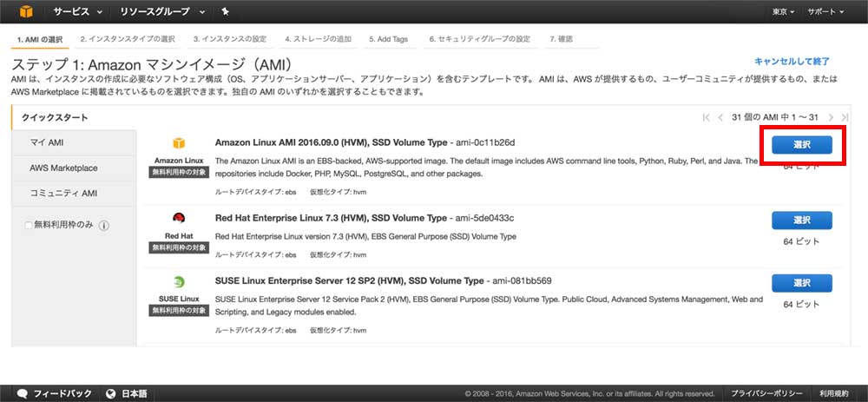This screenshot has width=868, height=402.
Task: Go to first page of AMI list
Action: pos(706,117)
